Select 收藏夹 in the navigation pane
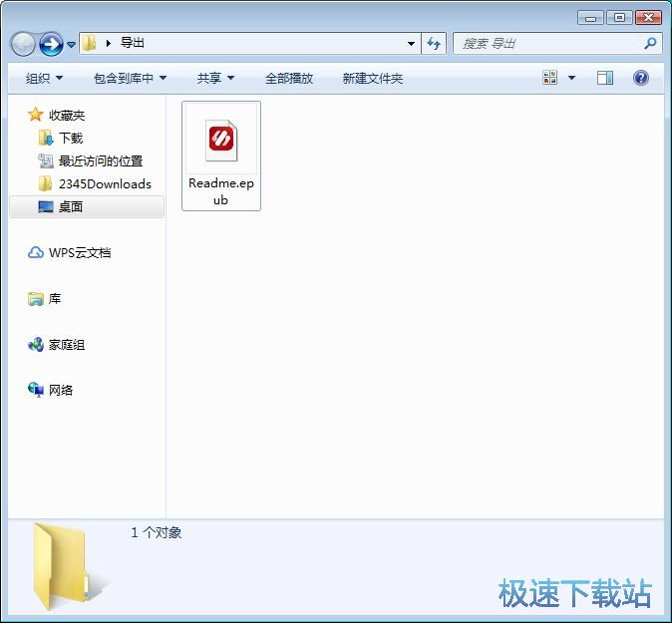The width and height of the screenshot is (672, 623). pos(67,115)
